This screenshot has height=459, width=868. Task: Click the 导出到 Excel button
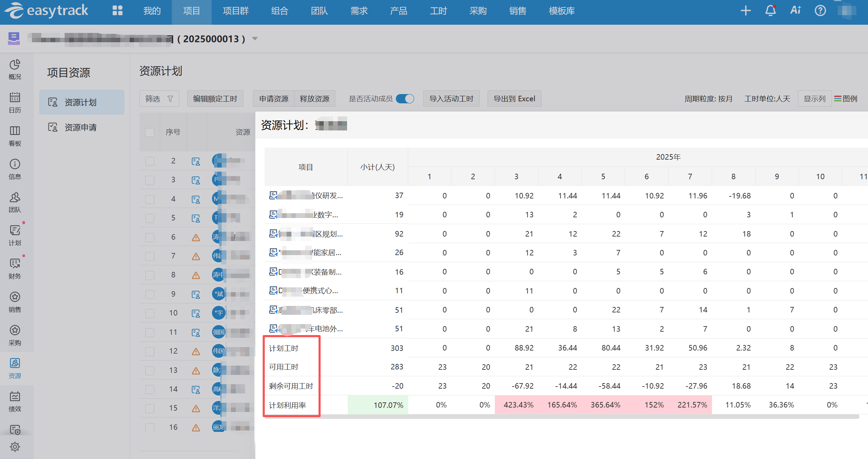click(x=514, y=99)
